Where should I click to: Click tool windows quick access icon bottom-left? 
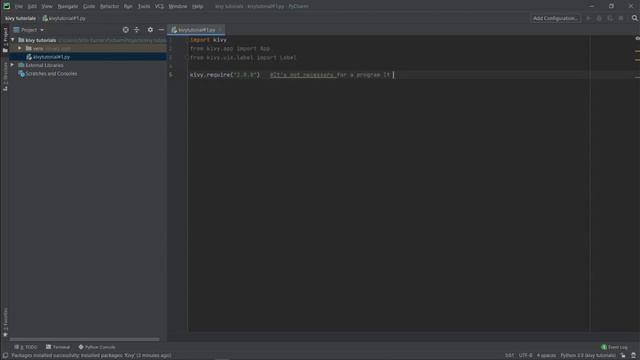[x=5, y=356]
